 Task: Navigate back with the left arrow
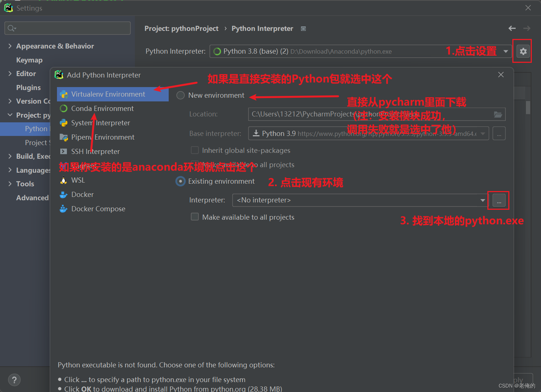tap(512, 28)
